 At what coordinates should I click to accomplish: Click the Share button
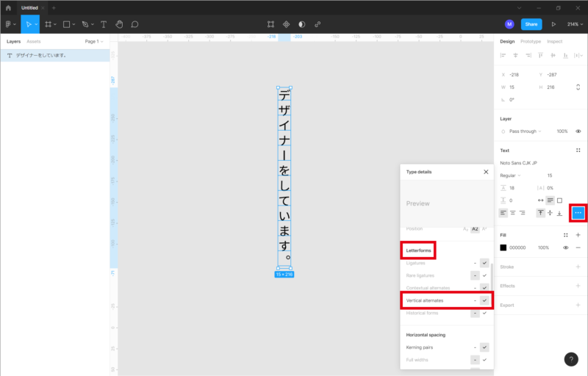pos(531,24)
